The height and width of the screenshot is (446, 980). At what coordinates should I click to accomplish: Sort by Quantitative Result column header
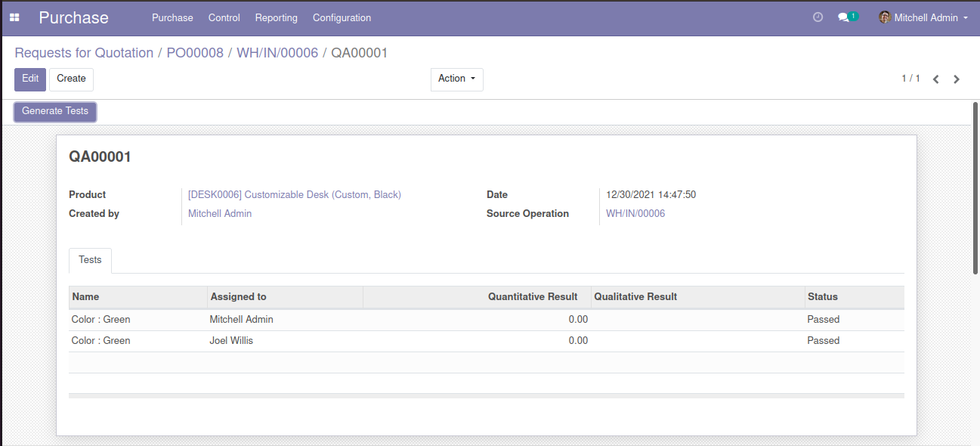[x=477, y=297]
